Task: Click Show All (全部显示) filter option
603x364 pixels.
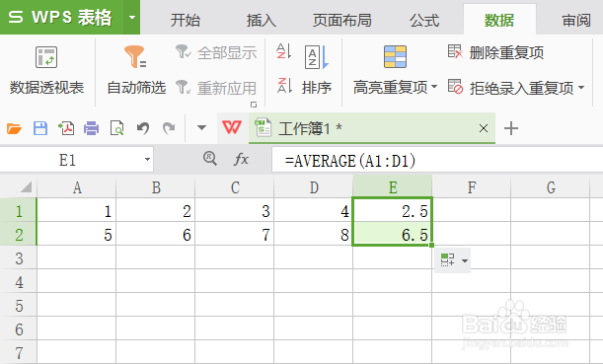Action: pos(216,53)
